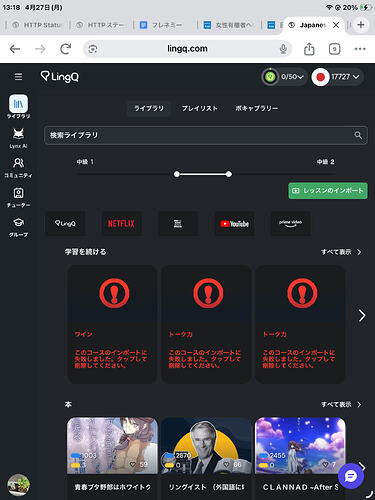The width and height of the screenshot is (375, 500).
Task: Show next cards in 本 carousel
Action: pyautogui.click(x=363, y=467)
